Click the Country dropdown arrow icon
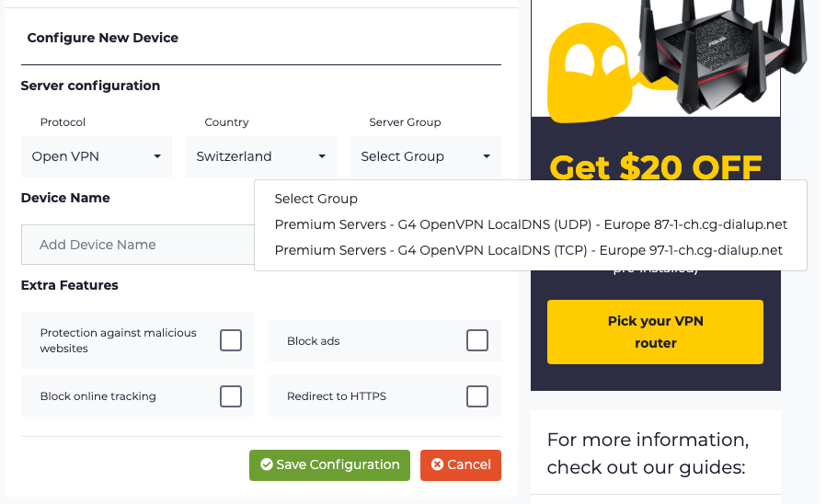 (322, 156)
